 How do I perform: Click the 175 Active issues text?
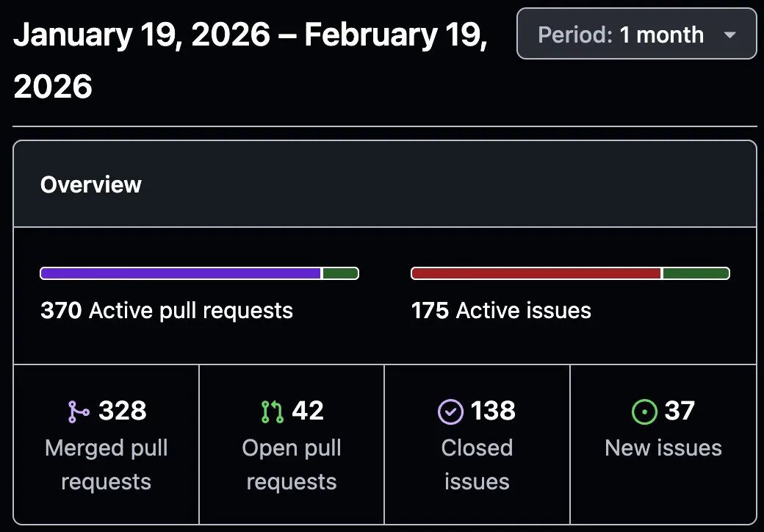pos(501,310)
